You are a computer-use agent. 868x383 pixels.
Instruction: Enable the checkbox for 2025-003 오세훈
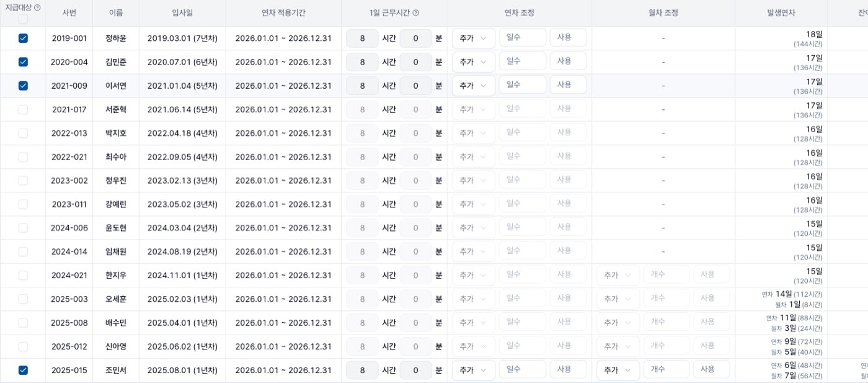pyautogui.click(x=23, y=299)
